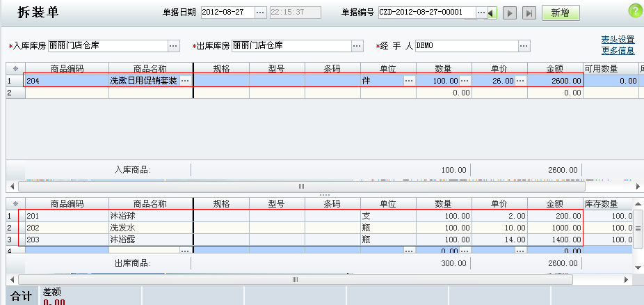Select product name 沐浴球
Viewport: 644px width, 305px height.
click(x=151, y=215)
